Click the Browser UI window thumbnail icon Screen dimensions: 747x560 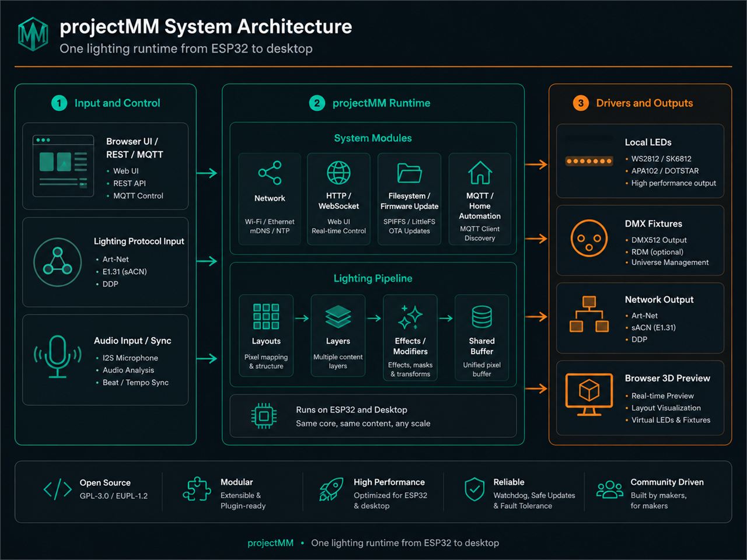click(64, 166)
